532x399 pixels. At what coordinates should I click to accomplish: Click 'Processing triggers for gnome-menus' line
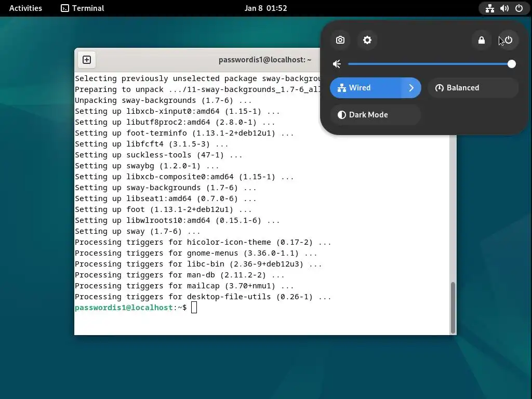196,253
